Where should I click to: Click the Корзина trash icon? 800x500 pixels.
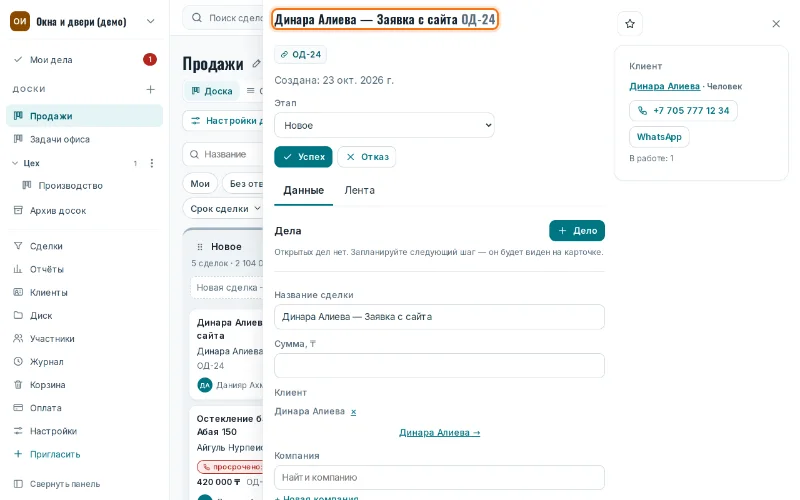[18, 385]
